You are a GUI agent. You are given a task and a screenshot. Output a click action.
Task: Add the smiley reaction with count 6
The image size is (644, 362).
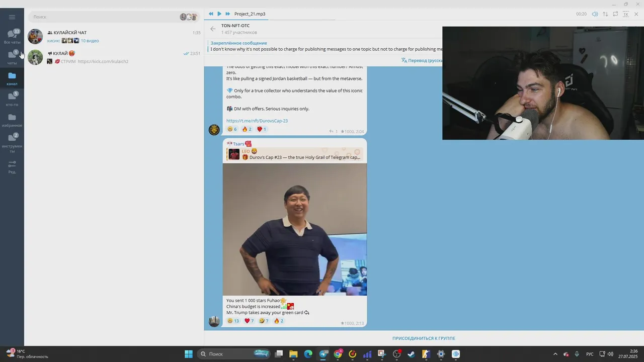tap(232, 129)
